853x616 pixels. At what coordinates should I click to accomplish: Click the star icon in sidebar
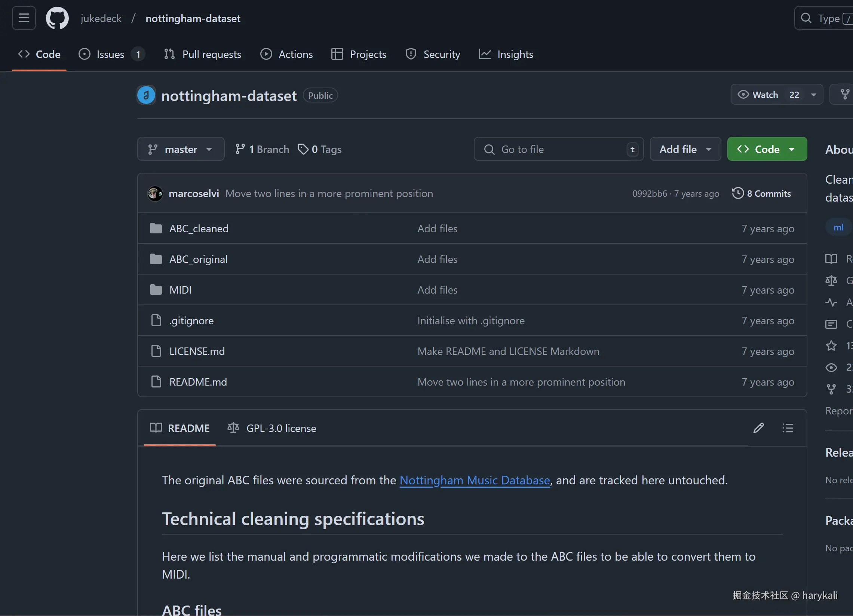coord(831,346)
